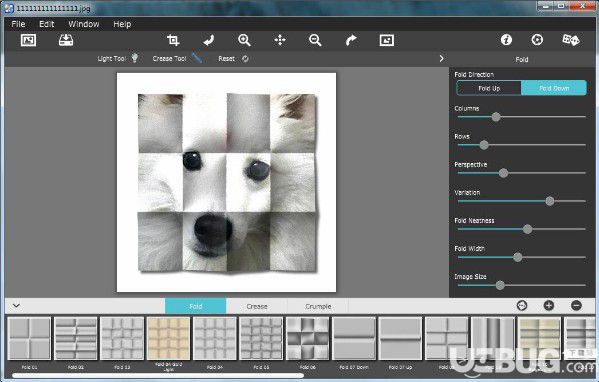Click the redo arrow icon
Image resolution: width=599 pixels, height=382 pixels.
pos(351,40)
